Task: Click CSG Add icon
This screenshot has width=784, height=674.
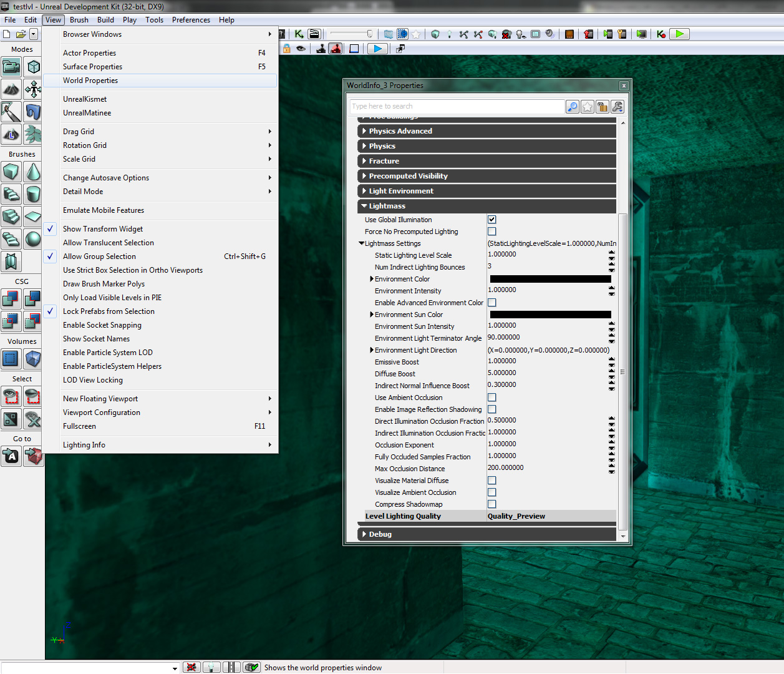Action: (x=11, y=299)
